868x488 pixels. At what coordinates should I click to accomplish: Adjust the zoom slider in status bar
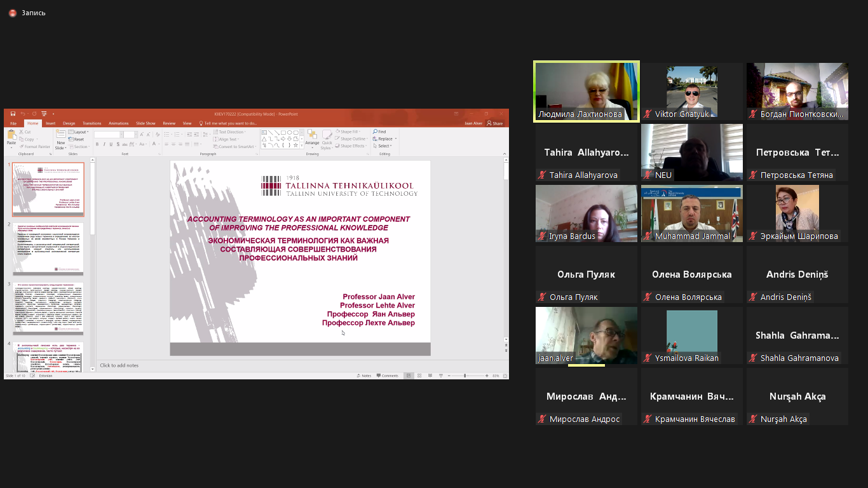tap(465, 376)
